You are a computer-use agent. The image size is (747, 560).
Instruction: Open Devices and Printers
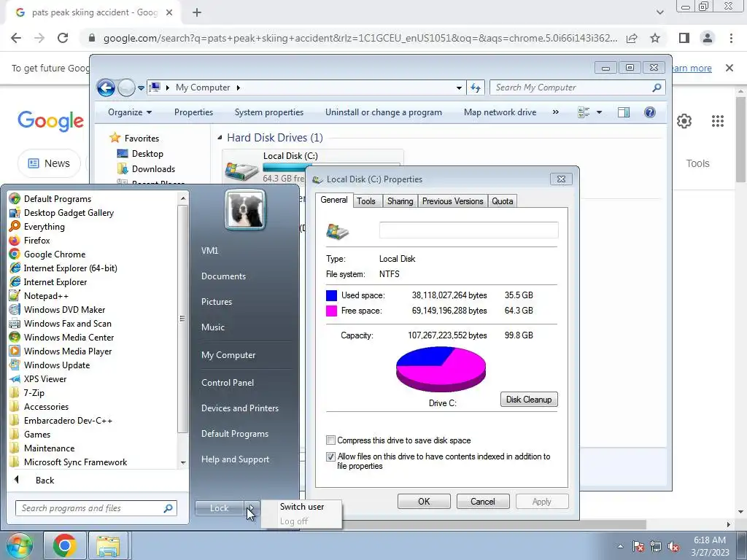click(x=239, y=408)
